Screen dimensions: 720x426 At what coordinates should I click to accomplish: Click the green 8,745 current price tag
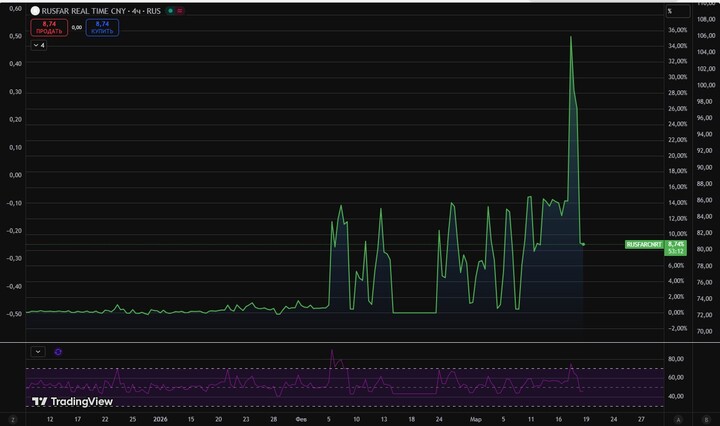pyautogui.click(x=676, y=244)
